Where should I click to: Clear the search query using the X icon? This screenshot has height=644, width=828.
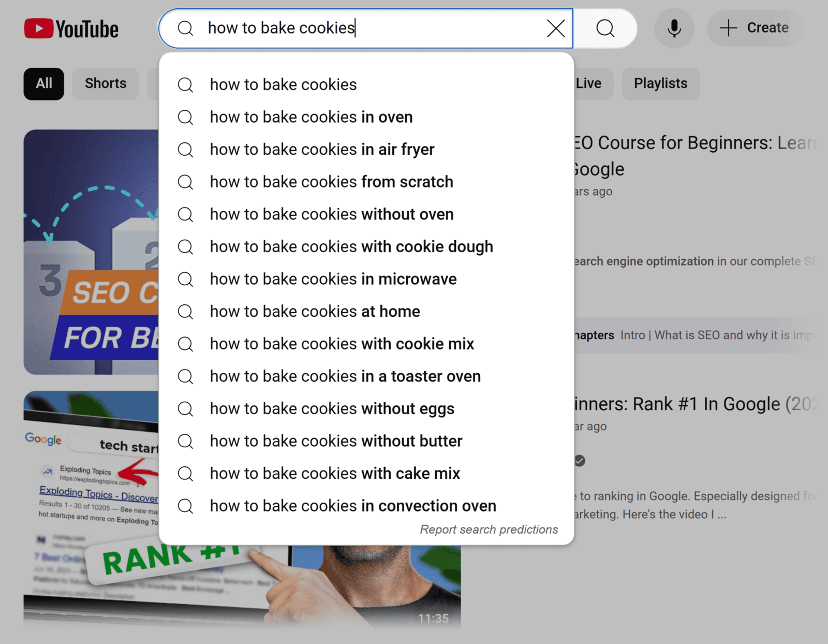pos(556,28)
